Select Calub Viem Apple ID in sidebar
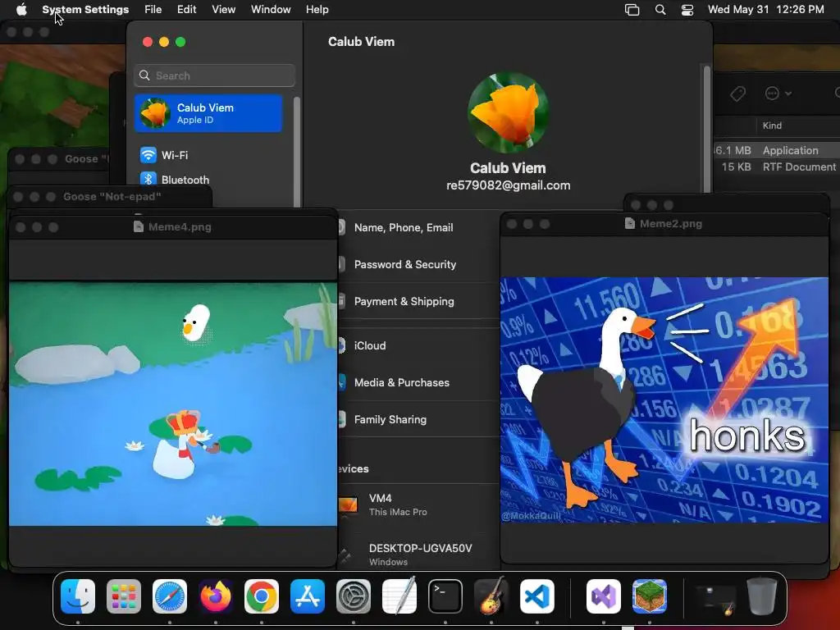Viewport: 840px width, 630px height. [208, 113]
